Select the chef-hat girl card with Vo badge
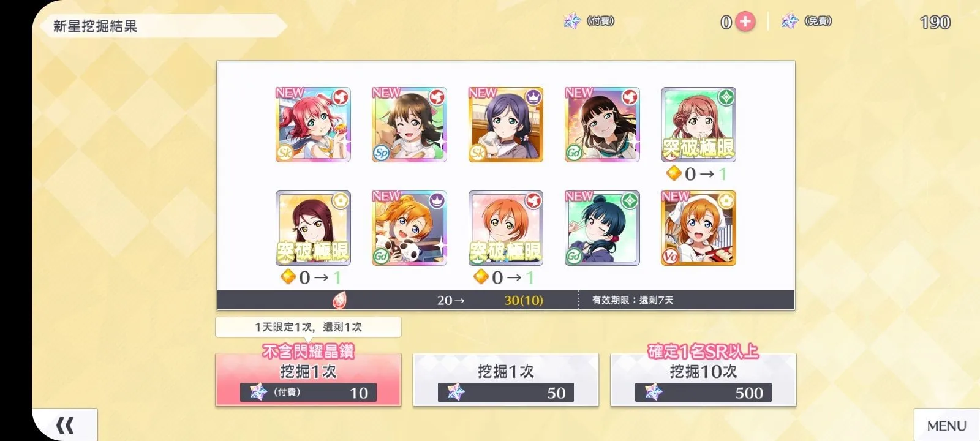The height and width of the screenshot is (441, 980). pyautogui.click(x=698, y=228)
